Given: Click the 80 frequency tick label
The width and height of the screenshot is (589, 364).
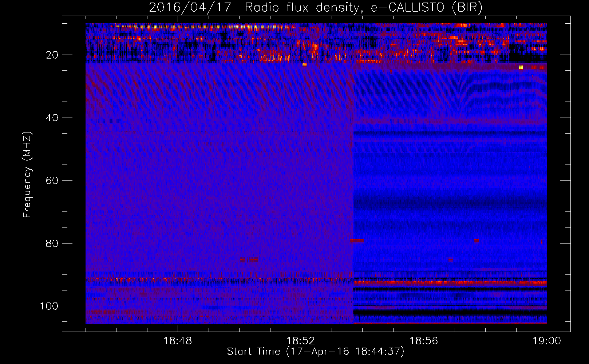Looking at the screenshot, I should [52, 243].
